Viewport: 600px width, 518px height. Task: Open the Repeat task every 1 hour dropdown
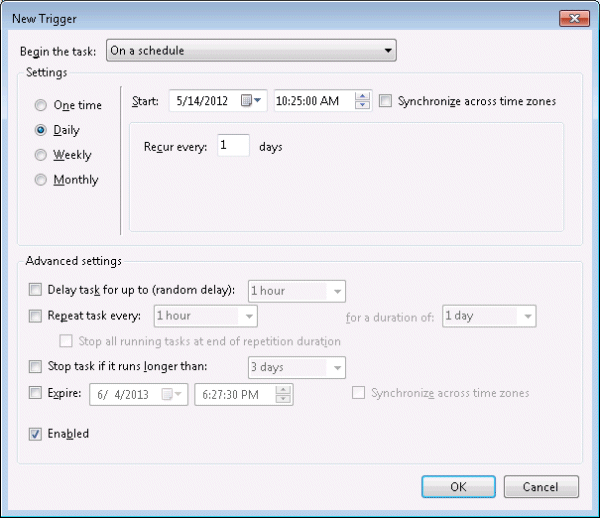tap(205, 316)
